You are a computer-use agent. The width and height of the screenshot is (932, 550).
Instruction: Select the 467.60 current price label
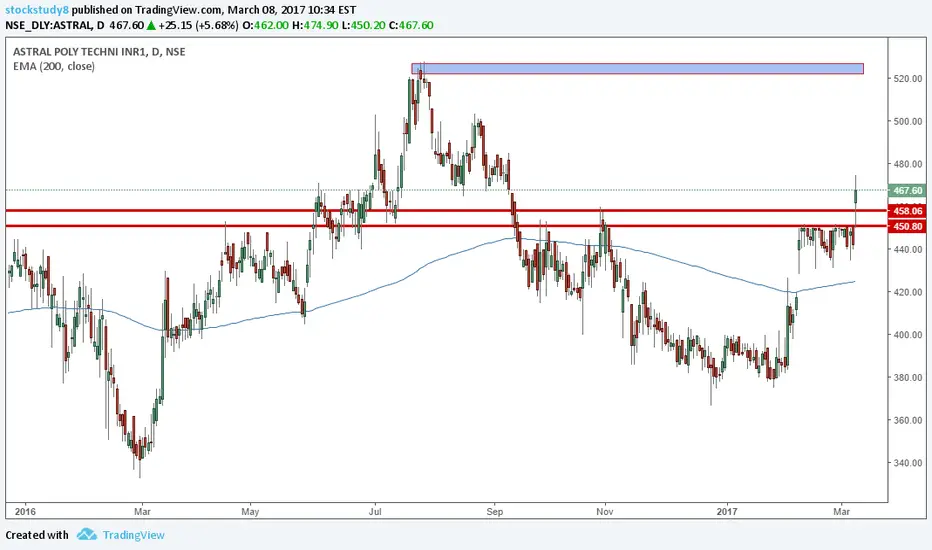click(x=906, y=190)
